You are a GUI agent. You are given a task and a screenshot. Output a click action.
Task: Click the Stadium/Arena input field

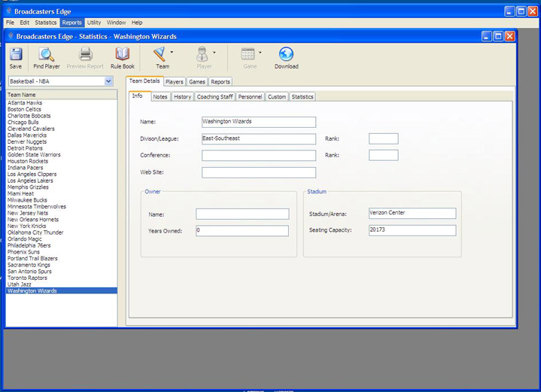[412, 213]
